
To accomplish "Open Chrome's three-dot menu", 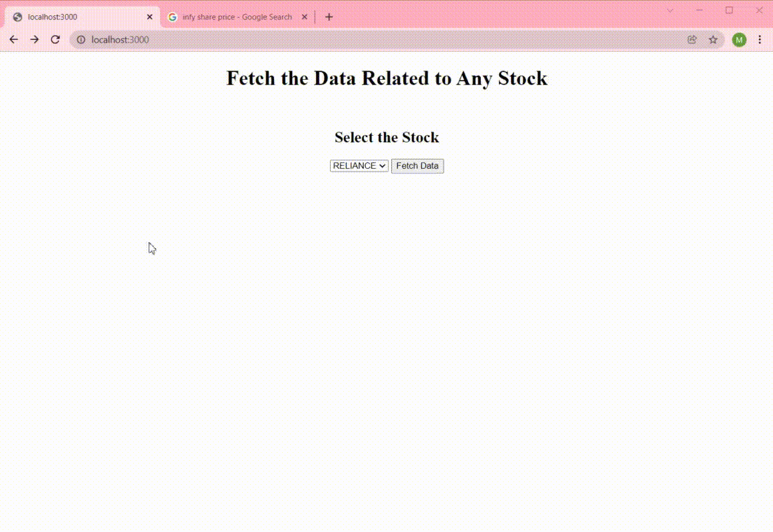I will (x=760, y=39).
